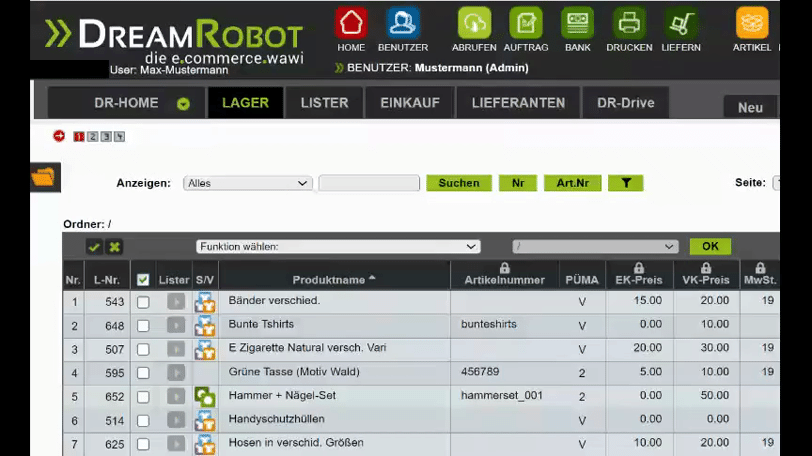Click the Neu button

click(x=750, y=107)
